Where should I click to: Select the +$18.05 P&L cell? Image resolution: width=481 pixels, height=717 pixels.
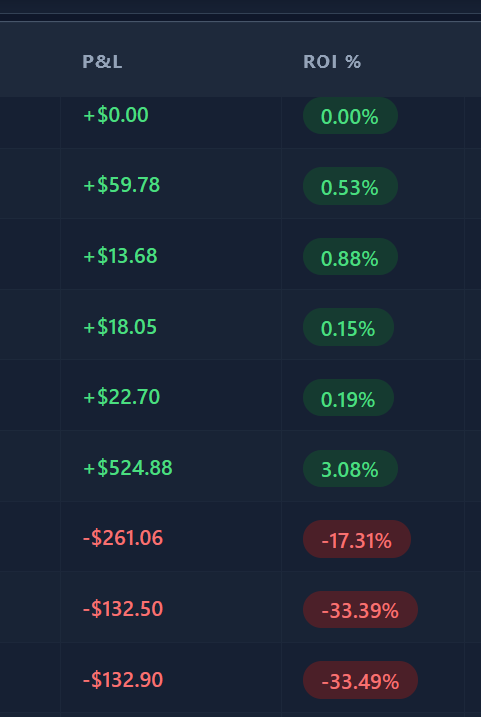(x=120, y=327)
